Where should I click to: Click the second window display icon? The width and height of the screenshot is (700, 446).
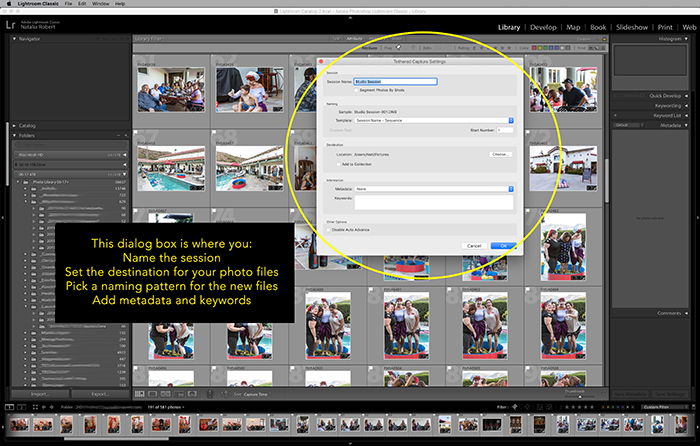coord(21,407)
